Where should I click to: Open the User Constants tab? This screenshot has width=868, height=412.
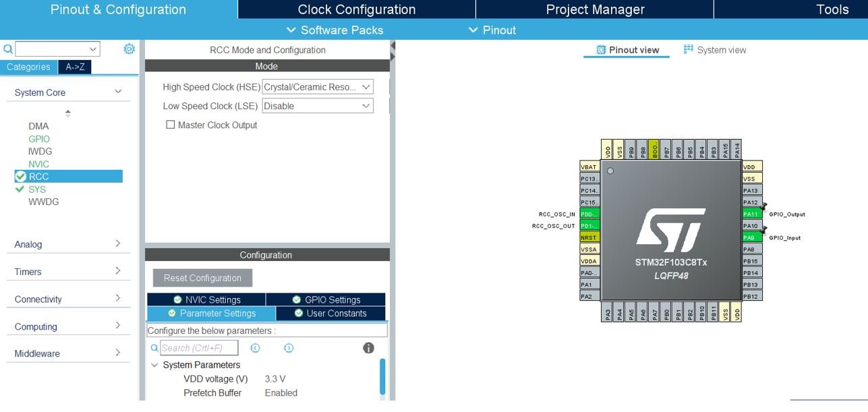click(330, 313)
